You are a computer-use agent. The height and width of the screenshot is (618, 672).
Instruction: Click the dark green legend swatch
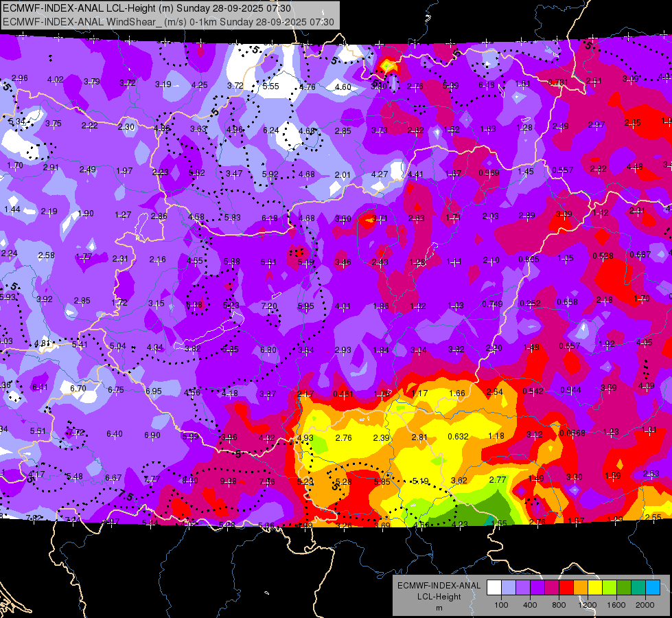[x=624, y=588]
